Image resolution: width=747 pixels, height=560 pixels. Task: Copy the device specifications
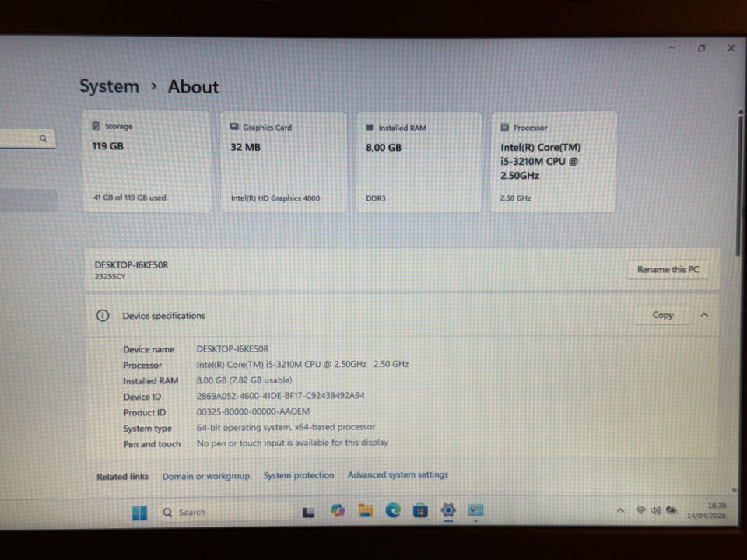[662, 315]
